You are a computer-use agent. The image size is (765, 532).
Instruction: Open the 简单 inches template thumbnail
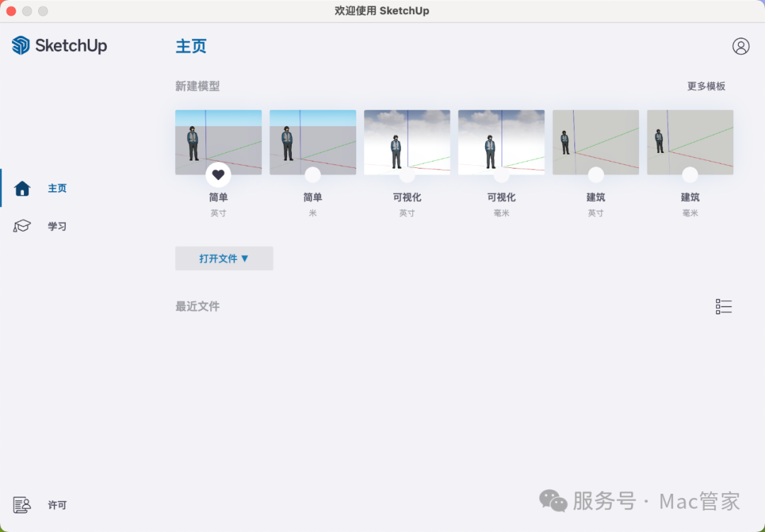(218, 139)
